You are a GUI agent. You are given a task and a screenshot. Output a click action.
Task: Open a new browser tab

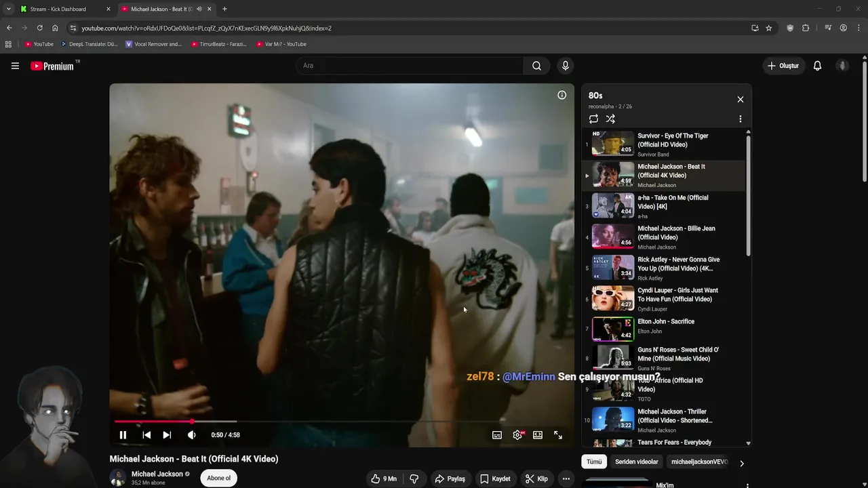(224, 9)
